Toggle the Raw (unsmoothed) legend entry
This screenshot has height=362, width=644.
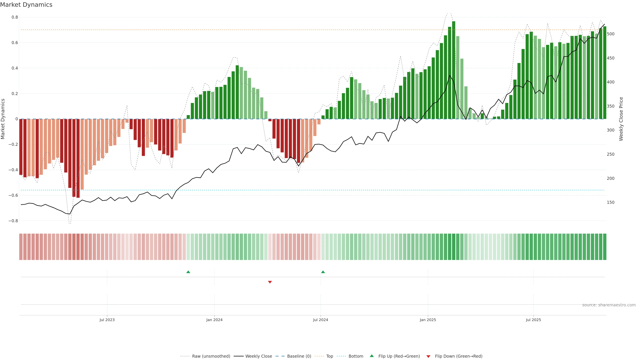coord(211,356)
